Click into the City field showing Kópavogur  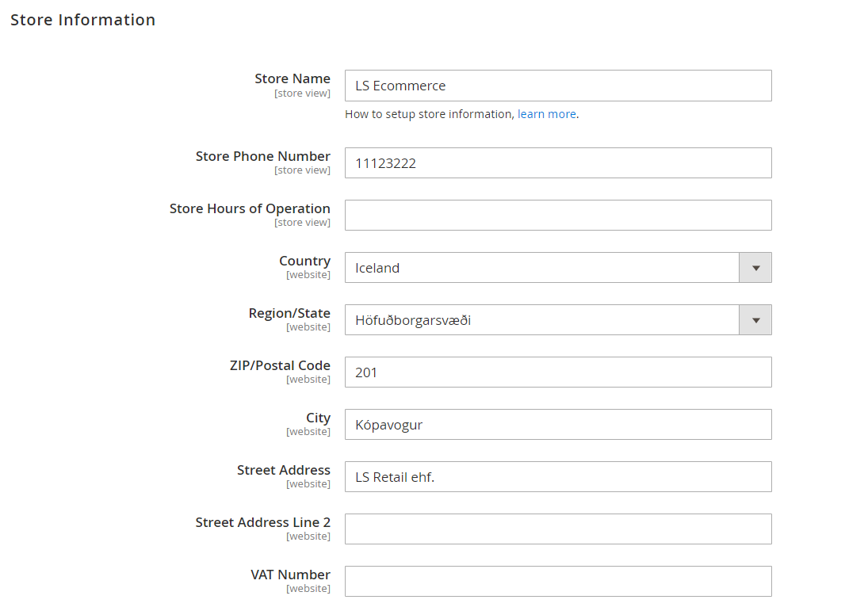click(x=557, y=425)
